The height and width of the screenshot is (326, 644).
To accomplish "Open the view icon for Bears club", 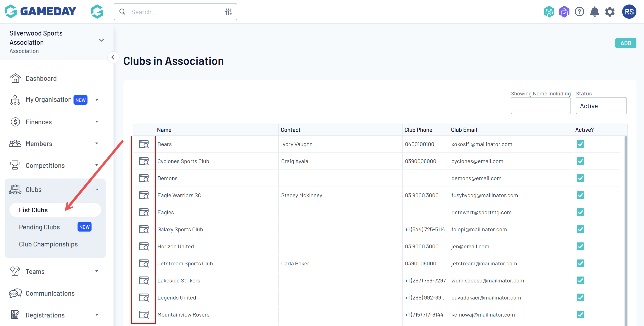I will [x=144, y=144].
